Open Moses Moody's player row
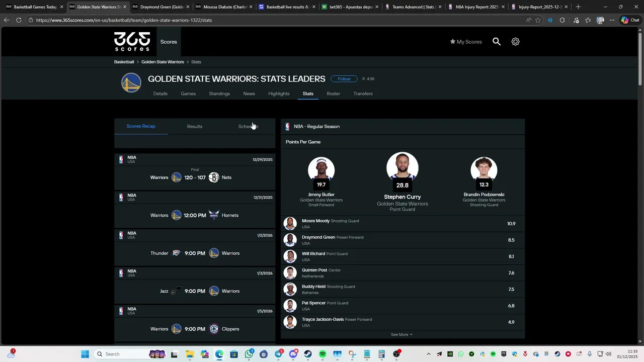Viewport: 644px width, 362px height. point(403,224)
